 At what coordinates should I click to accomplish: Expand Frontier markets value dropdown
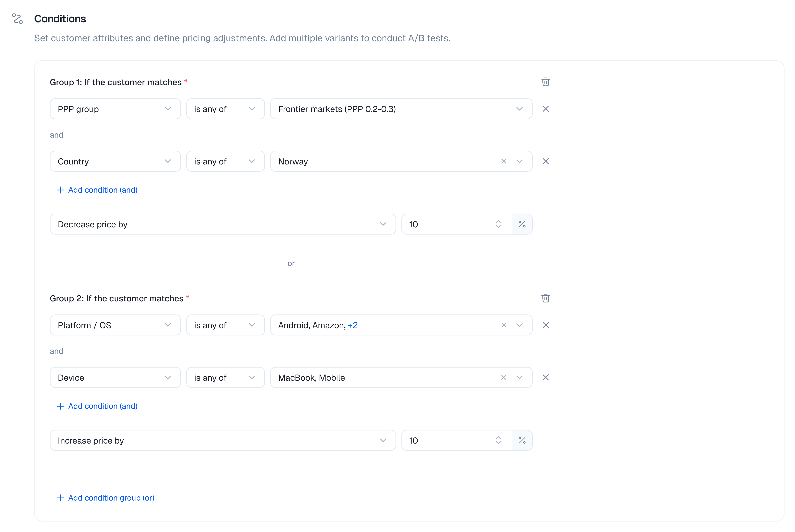519,109
